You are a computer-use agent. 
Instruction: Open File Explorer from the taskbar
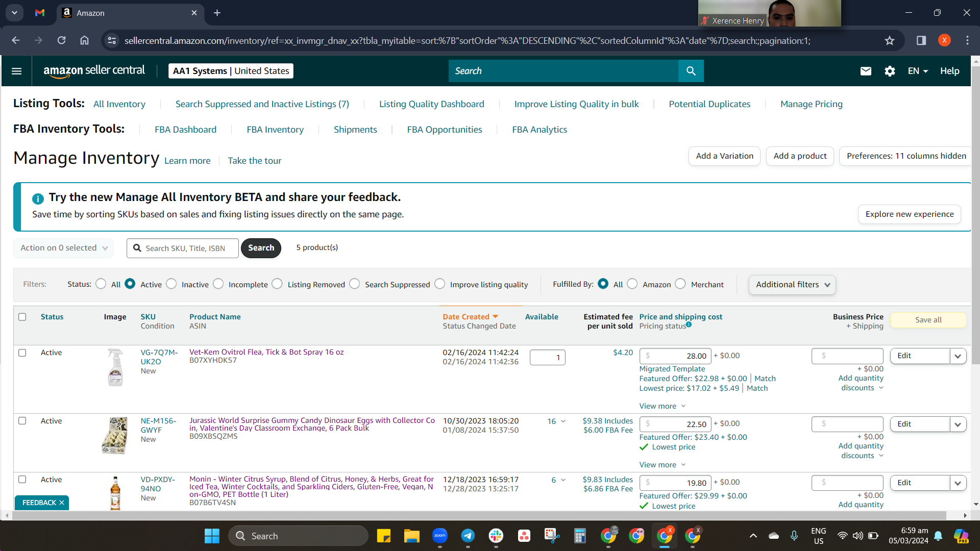(412, 536)
